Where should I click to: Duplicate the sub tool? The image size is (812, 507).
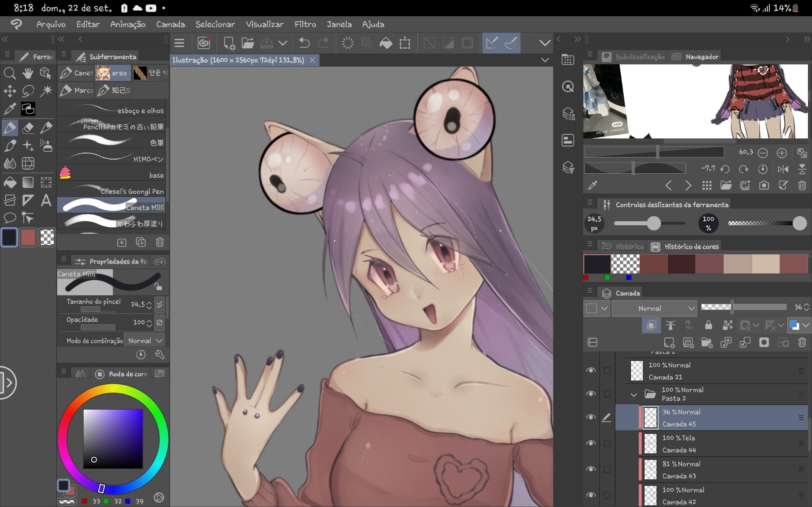click(140, 242)
